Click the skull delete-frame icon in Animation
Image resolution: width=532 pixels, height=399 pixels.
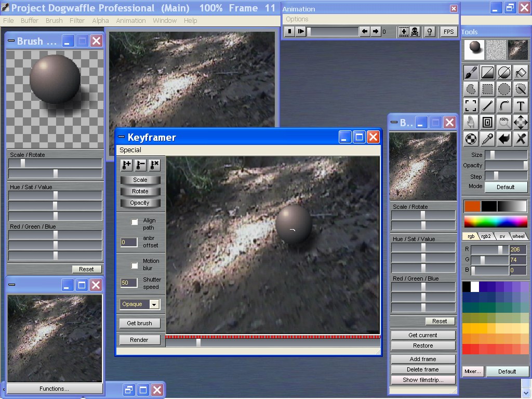415,32
